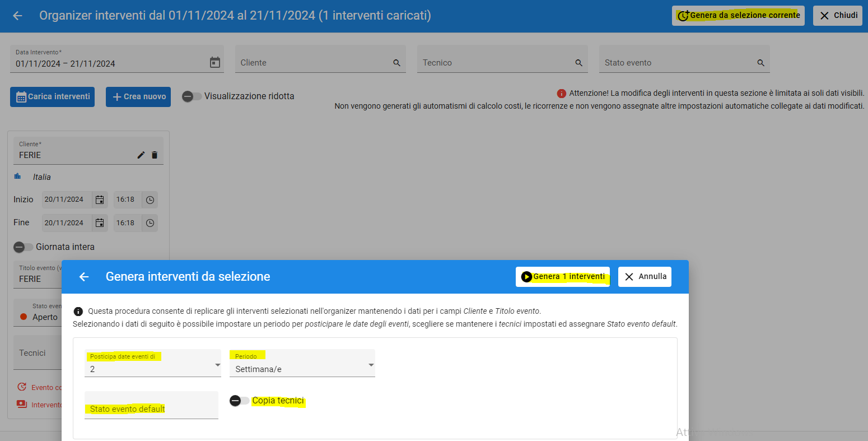Screen dimensions: 868x441
Task: Enable Copia tecnici switch
Action: point(240,401)
